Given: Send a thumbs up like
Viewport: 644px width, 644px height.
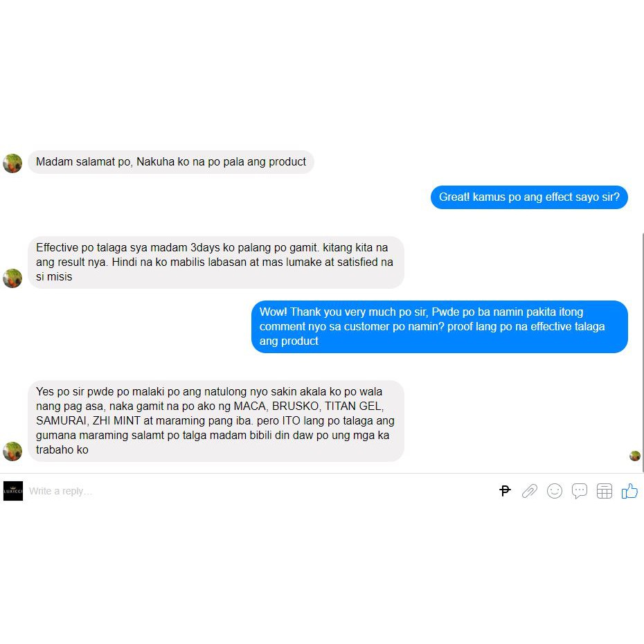Looking at the screenshot, I should [x=629, y=490].
